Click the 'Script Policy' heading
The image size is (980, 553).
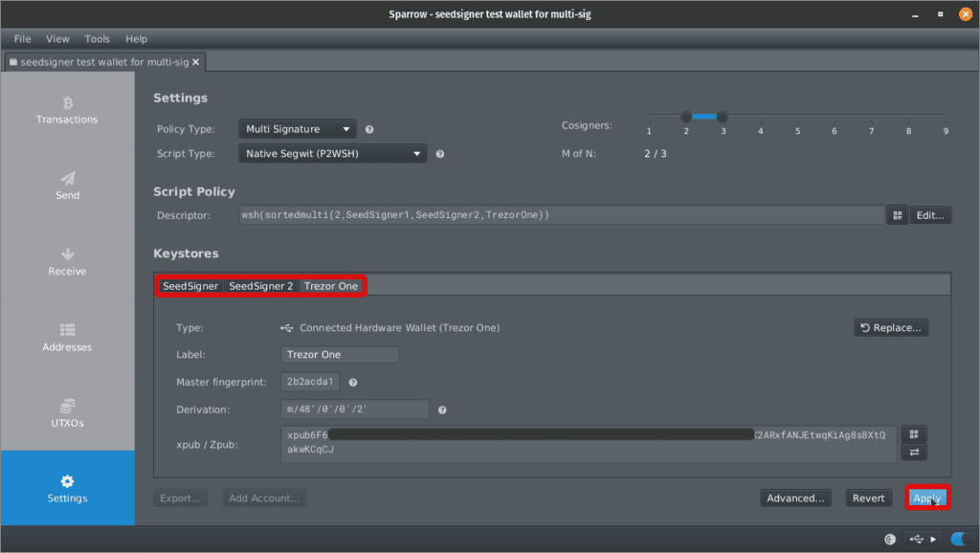[x=194, y=192]
